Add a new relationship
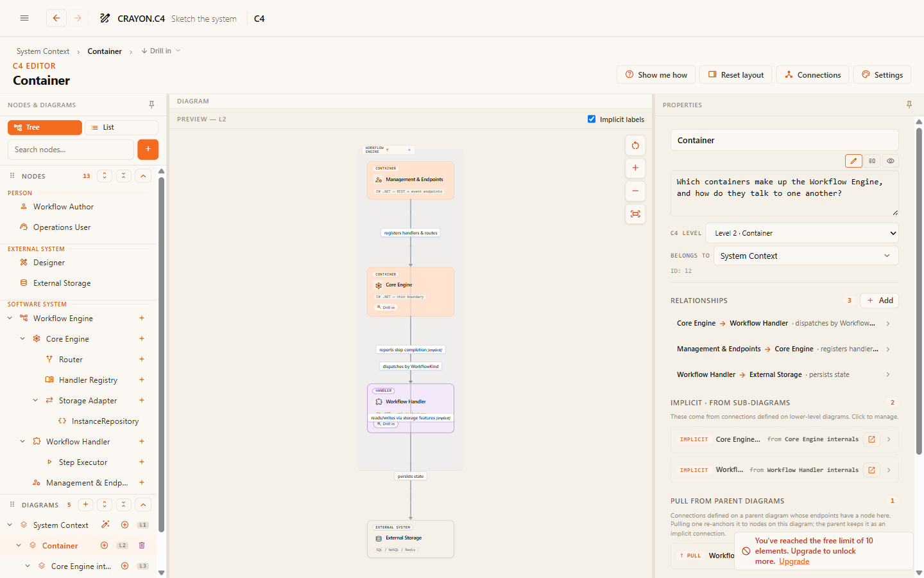 click(x=880, y=300)
